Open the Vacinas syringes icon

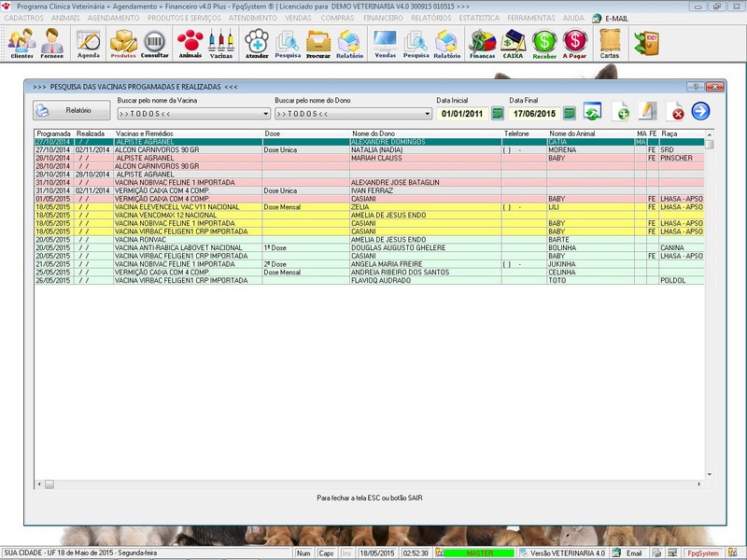[221, 43]
